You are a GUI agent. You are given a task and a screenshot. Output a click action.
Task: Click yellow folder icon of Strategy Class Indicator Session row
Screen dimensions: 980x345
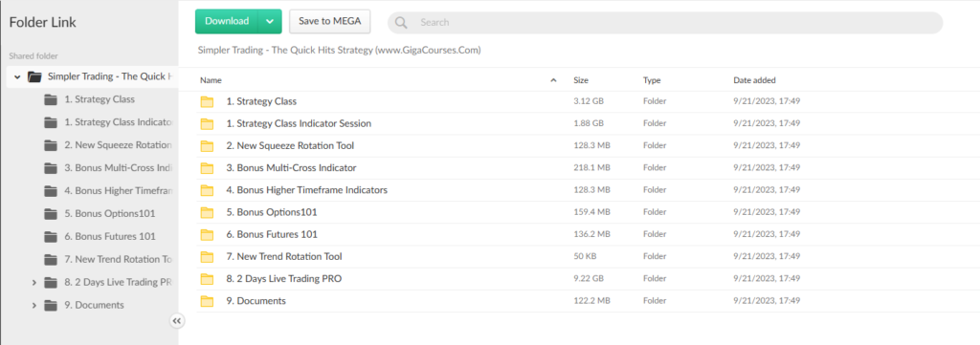[207, 124]
